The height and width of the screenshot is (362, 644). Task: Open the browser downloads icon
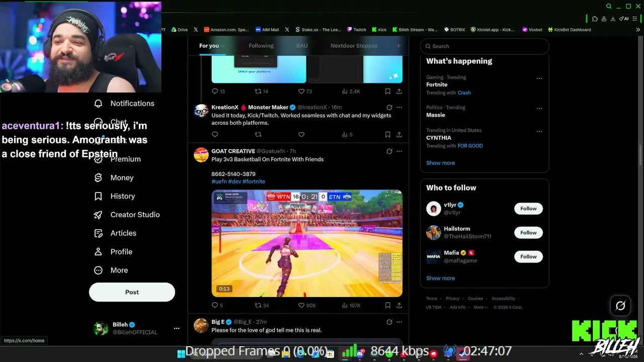613,19
